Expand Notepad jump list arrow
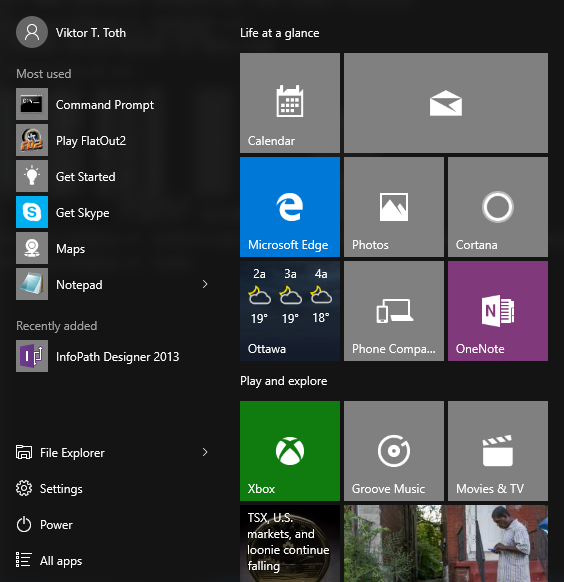 [x=205, y=284]
